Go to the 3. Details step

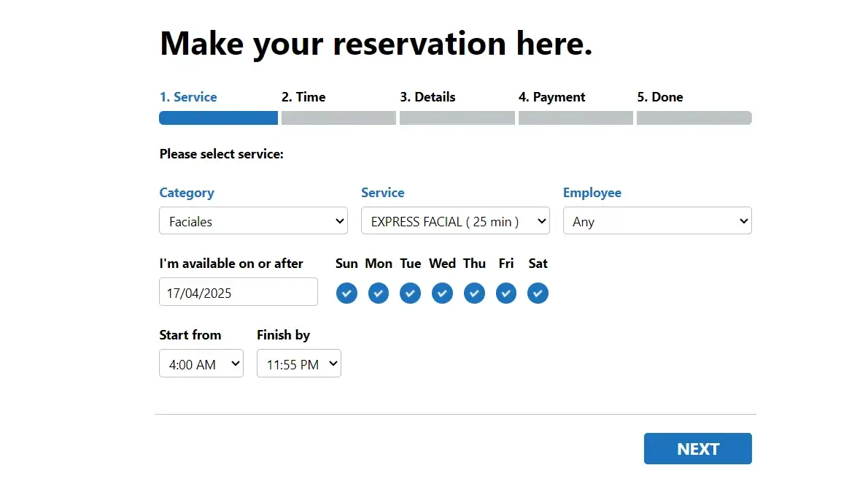pos(427,97)
